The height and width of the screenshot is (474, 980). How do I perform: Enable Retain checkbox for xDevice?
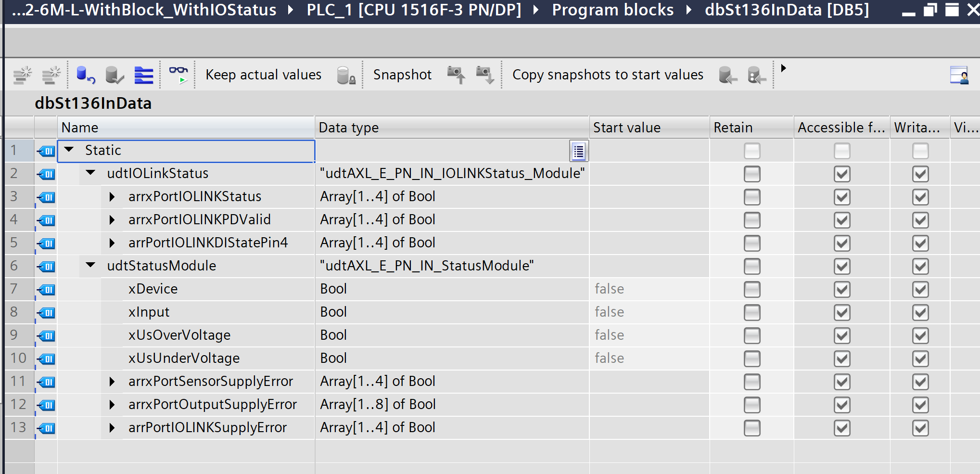[751, 290]
